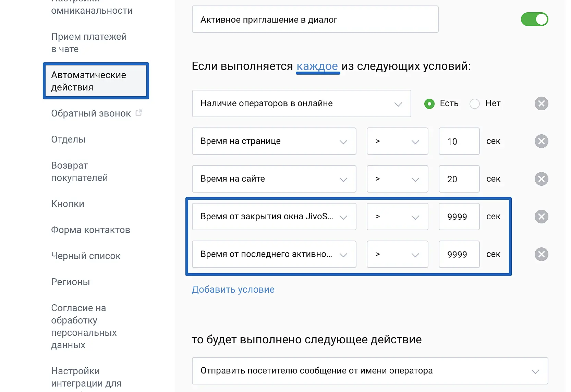The image size is (571, 392).
Task: Select the 'Есть' radio option
Action: 429,103
